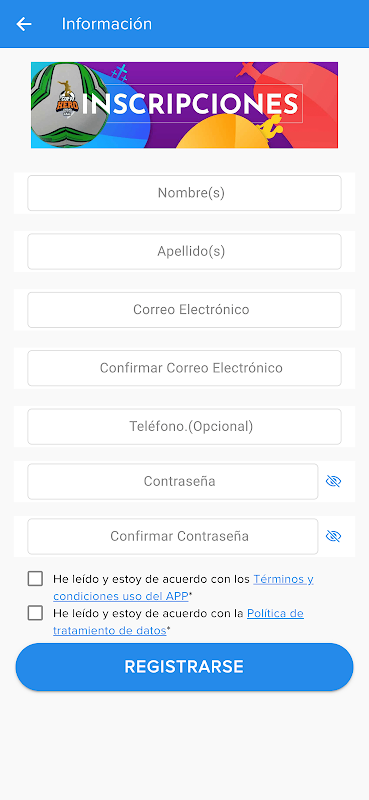Toggle visibility for Confirmar Contraseña

pos(333,536)
